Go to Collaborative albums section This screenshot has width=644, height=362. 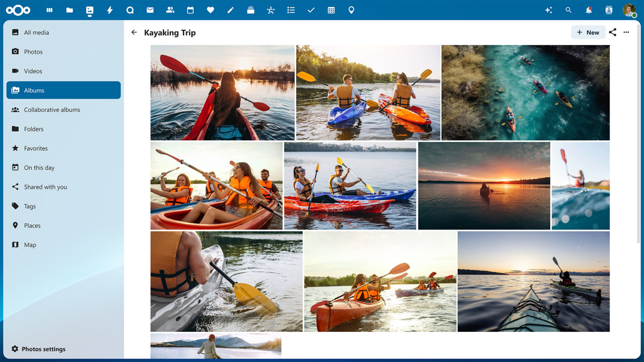coord(52,109)
